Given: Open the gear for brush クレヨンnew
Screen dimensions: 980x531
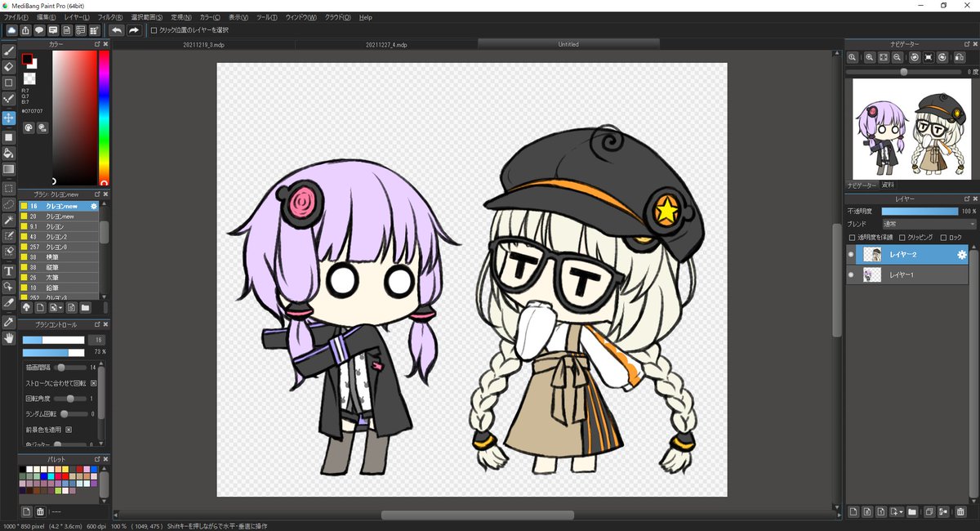Looking at the screenshot, I should 94,207.
